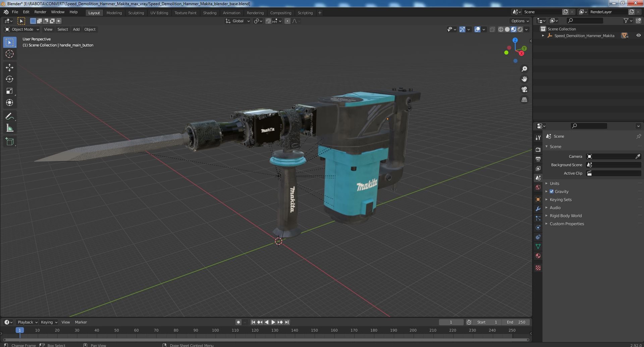Select the Cursor tool in the toolbar
Screen dimensions: 644x347
(9, 54)
